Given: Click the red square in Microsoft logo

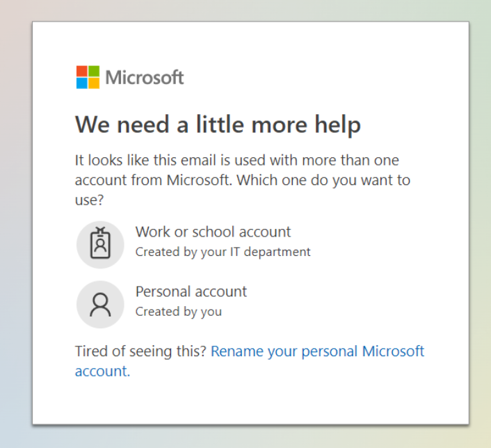Looking at the screenshot, I should point(82,71).
